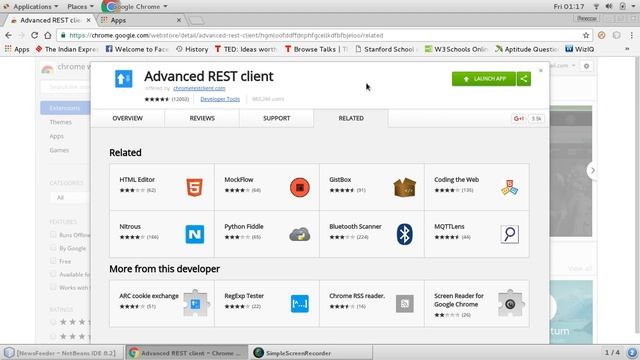Screen dimensions: 640x360
Task: Open the Google Chrome panel menu
Action: pyautogui.click(x=136, y=7)
